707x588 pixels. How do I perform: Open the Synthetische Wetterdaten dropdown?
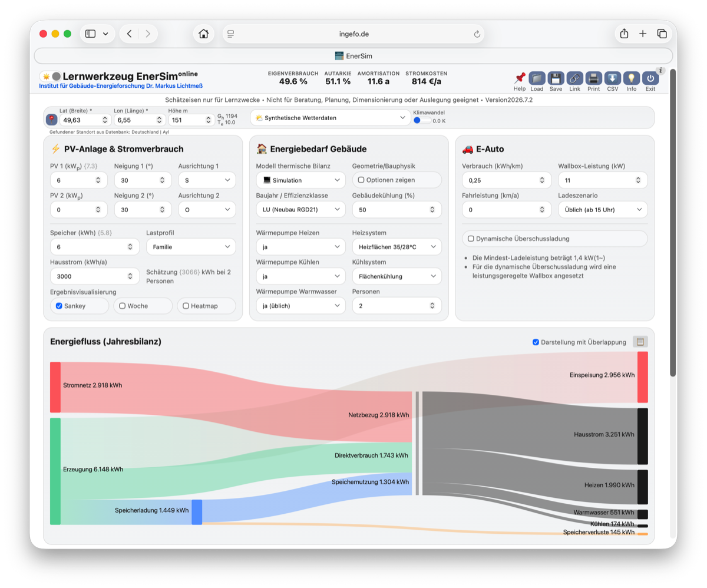(x=331, y=118)
